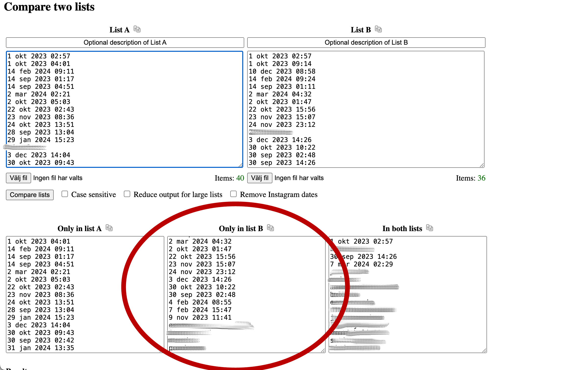Copy the 'Only in list B' results

pos(270,228)
